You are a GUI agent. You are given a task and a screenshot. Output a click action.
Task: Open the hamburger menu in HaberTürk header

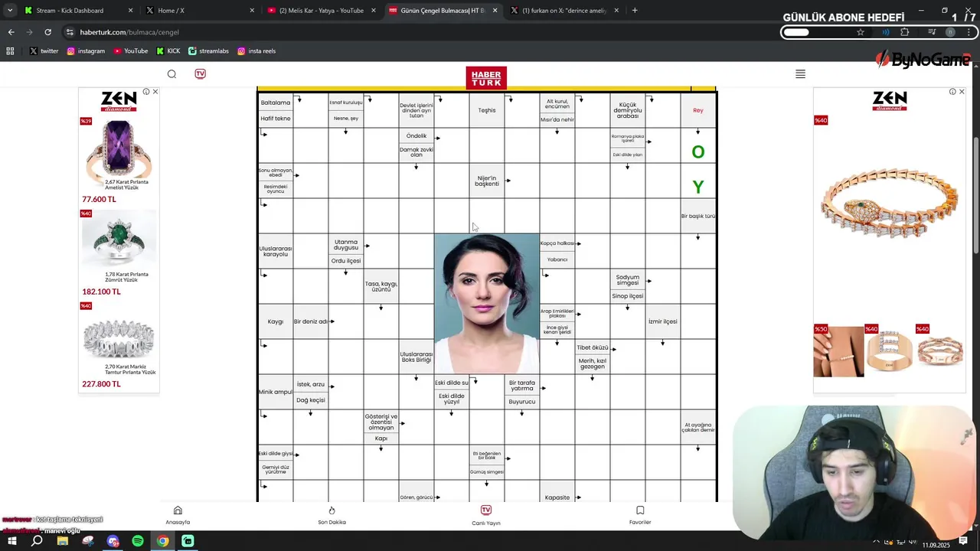800,74
